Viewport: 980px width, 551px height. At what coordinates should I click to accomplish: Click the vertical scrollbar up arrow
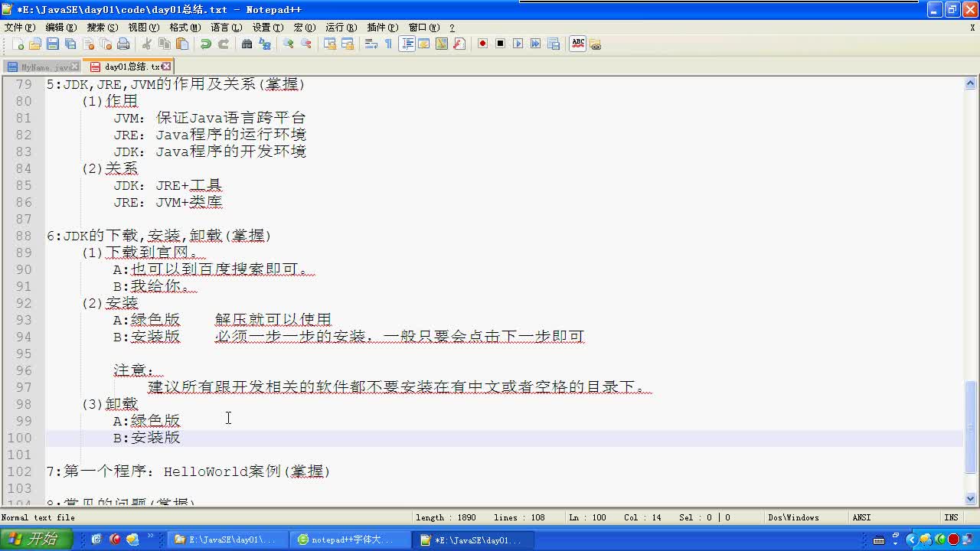click(x=971, y=83)
